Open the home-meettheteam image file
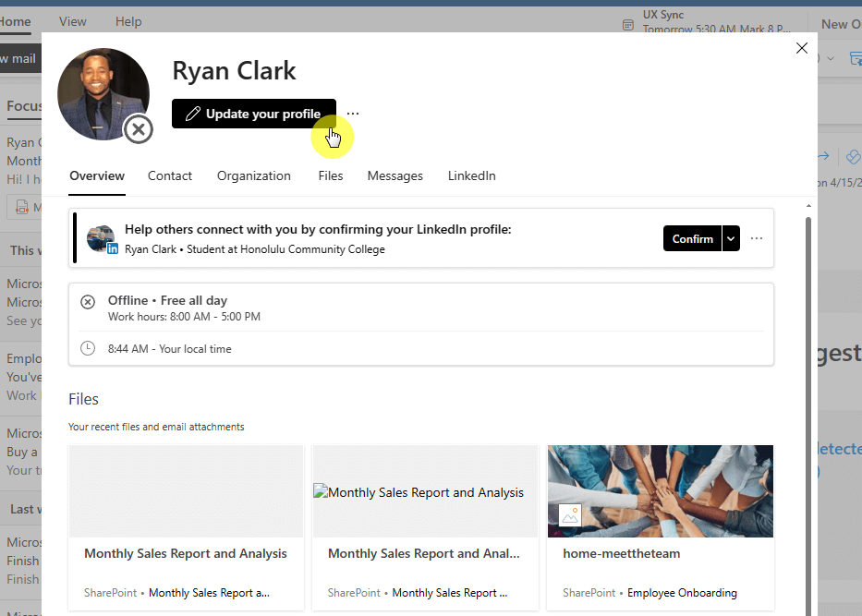 tap(661, 527)
